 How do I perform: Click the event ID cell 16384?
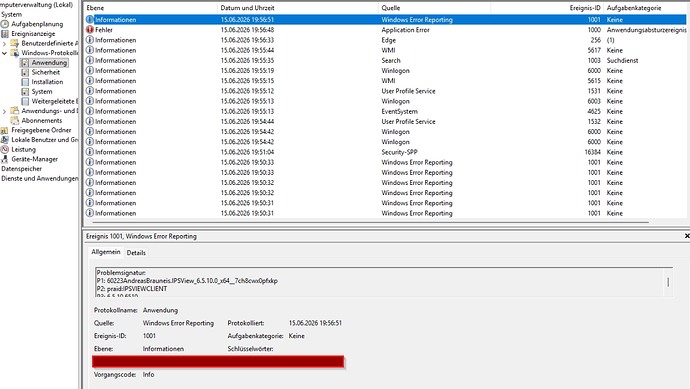(592, 152)
